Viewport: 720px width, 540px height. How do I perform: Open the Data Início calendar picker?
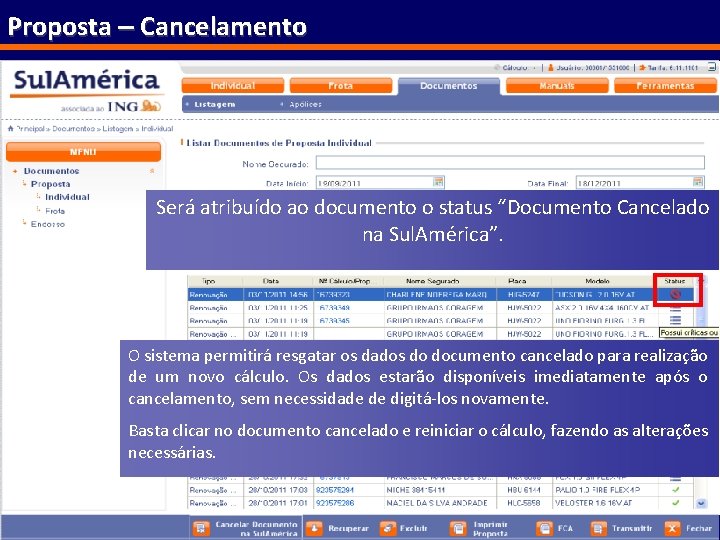coord(439,182)
